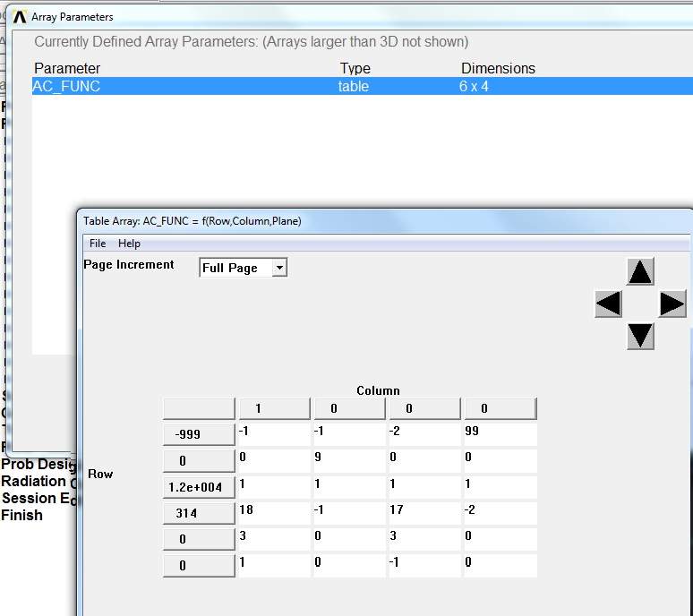Click the cell containing 17
The width and height of the screenshot is (693, 616).
coord(424,513)
